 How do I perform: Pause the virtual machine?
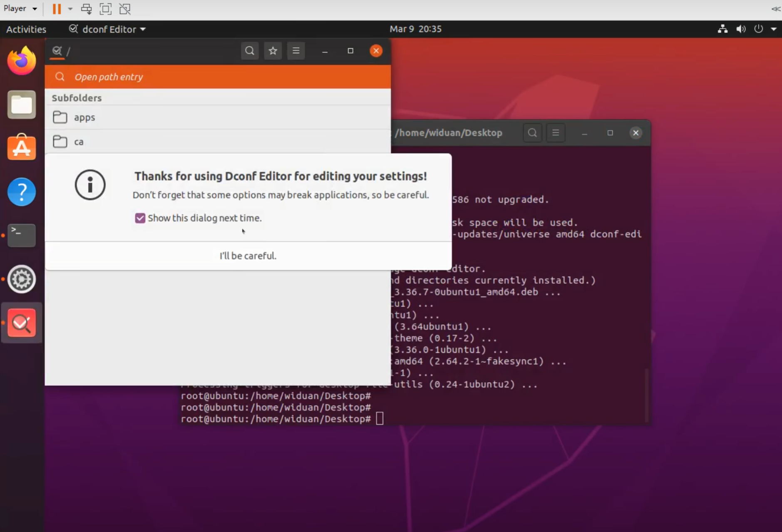57,9
